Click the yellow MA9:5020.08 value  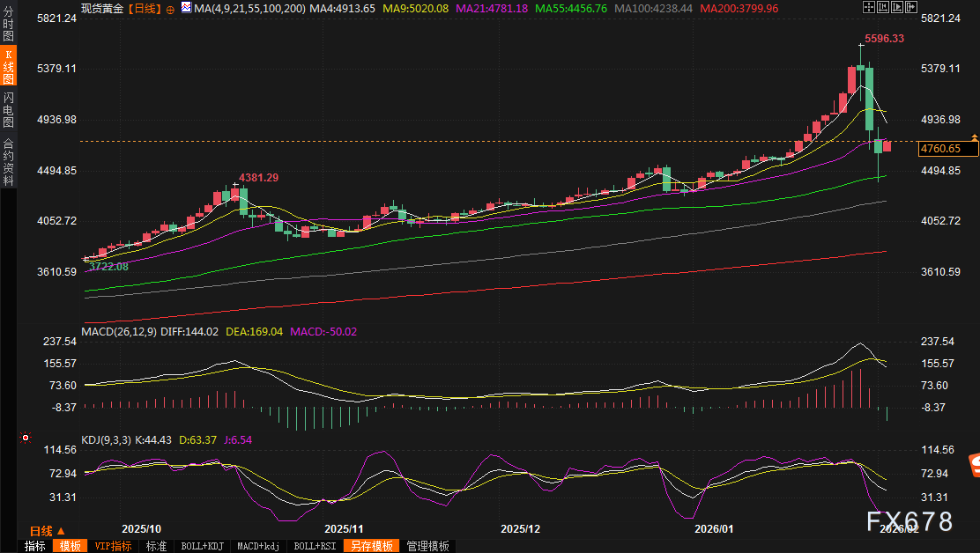416,9
